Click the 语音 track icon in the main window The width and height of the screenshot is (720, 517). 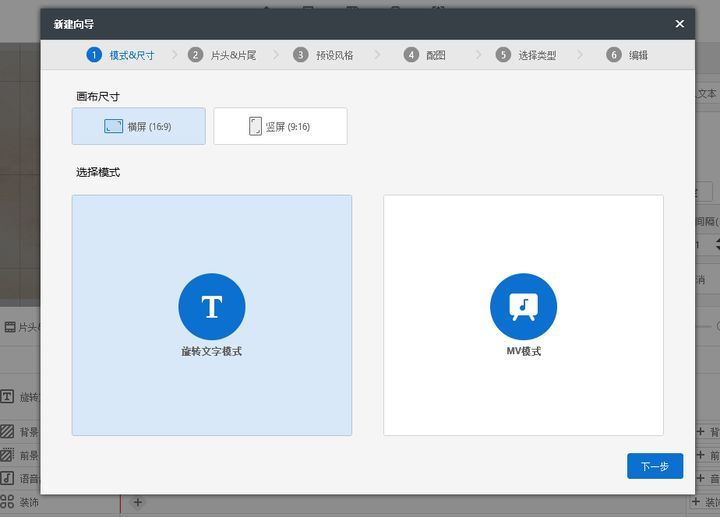(7, 478)
